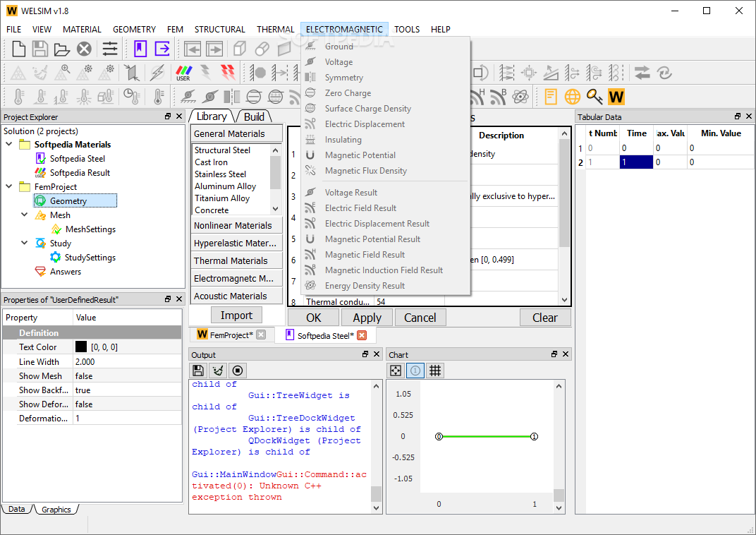Select Titanium Alloy in General Materials
Image resolution: width=756 pixels, height=535 pixels.
tap(221, 198)
